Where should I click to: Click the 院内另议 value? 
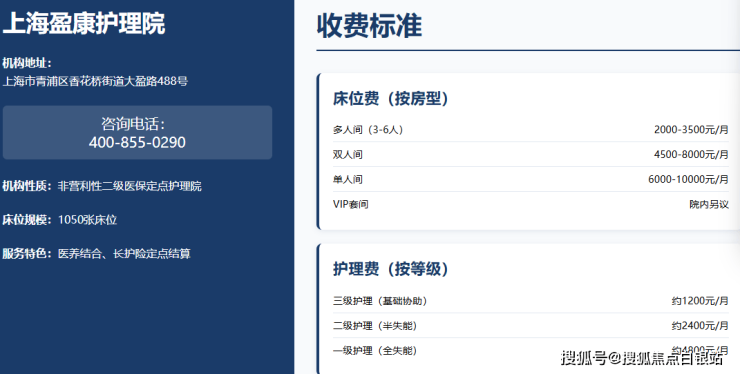tap(709, 204)
